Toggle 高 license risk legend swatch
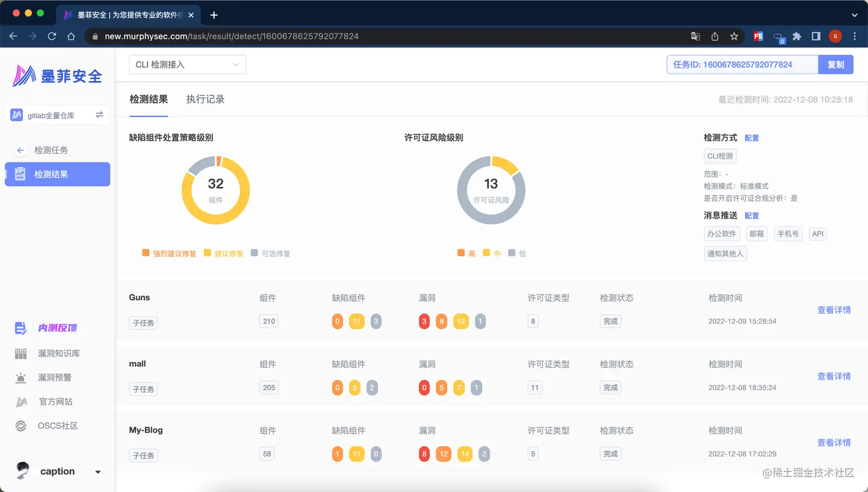The image size is (868, 492). click(461, 253)
